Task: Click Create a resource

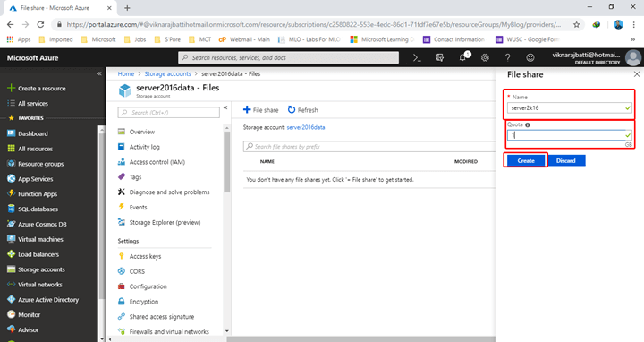Action: click(37, 89)
